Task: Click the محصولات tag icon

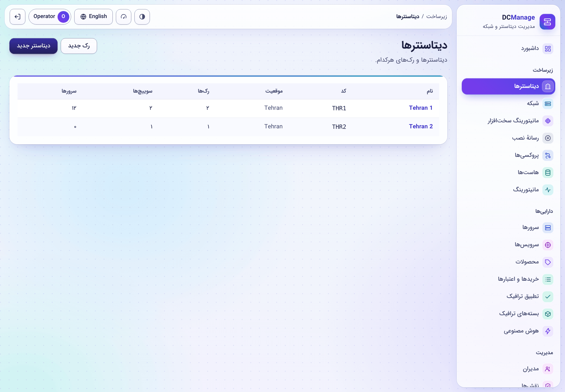Action: [548, 262]
